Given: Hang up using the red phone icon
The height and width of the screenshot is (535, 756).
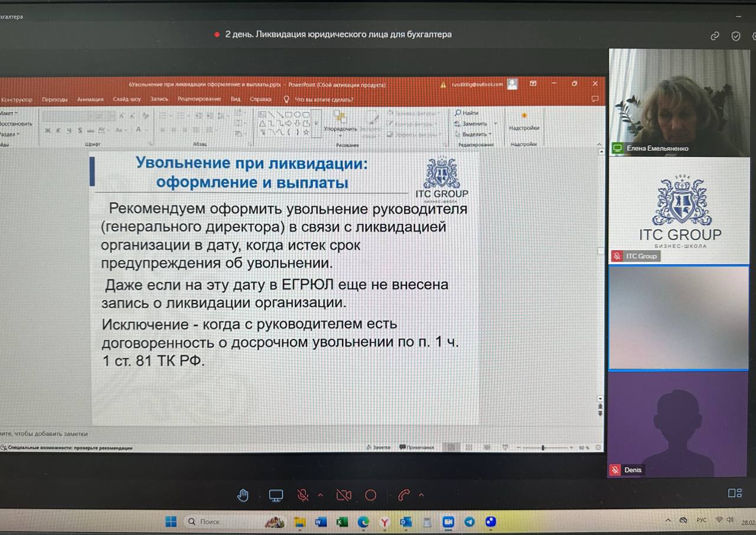Looking at the screenshot, I should tap(404, 495).
